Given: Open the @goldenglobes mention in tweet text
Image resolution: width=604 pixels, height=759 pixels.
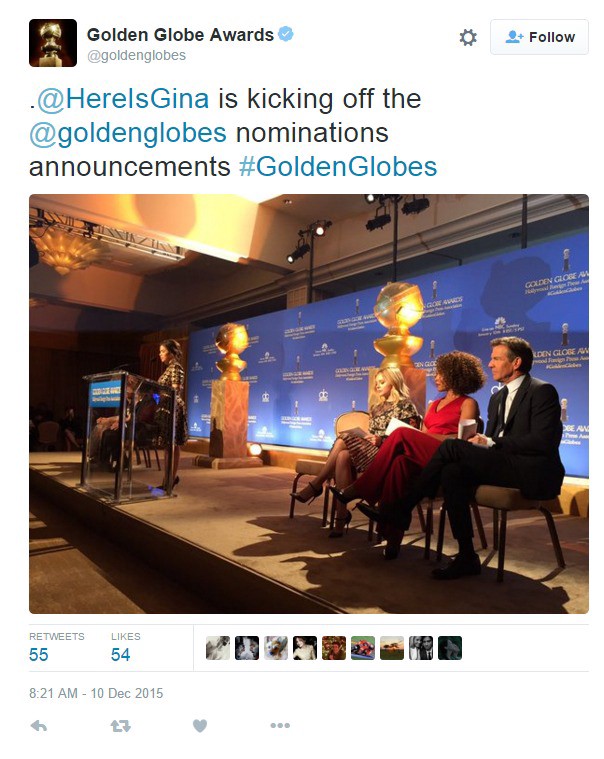Looking at the screenshot, I should pyautogui.click(x=128, y=133).
